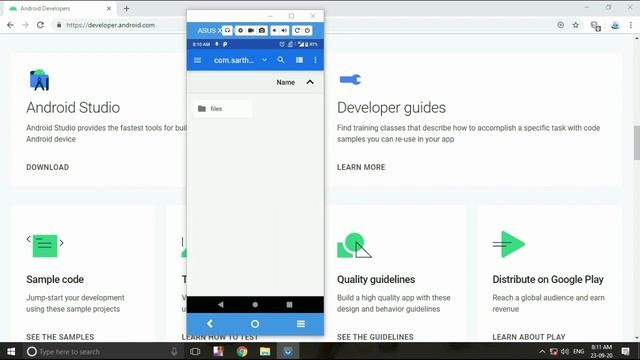Click LEARN MORE under Developer guides
The height and width of the screenshot is (360, 640).
point(361,167)
